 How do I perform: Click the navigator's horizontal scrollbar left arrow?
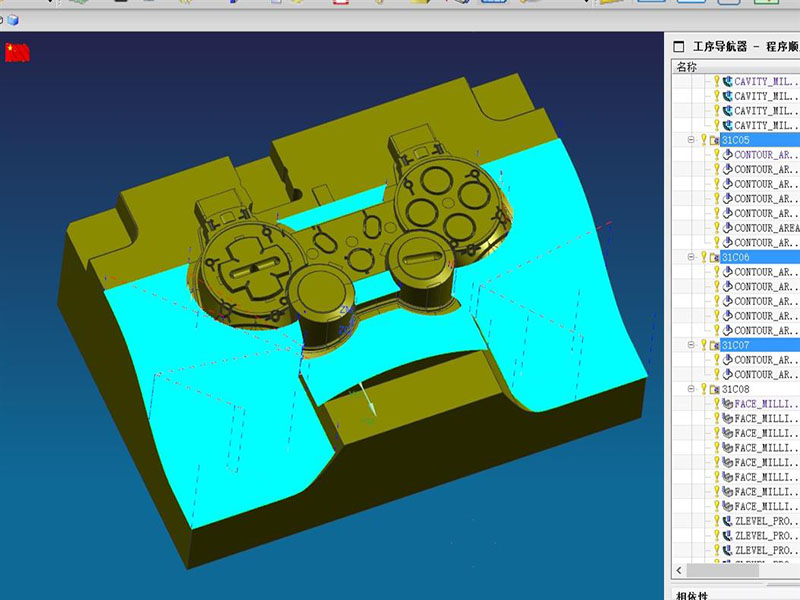click(679, 570)
